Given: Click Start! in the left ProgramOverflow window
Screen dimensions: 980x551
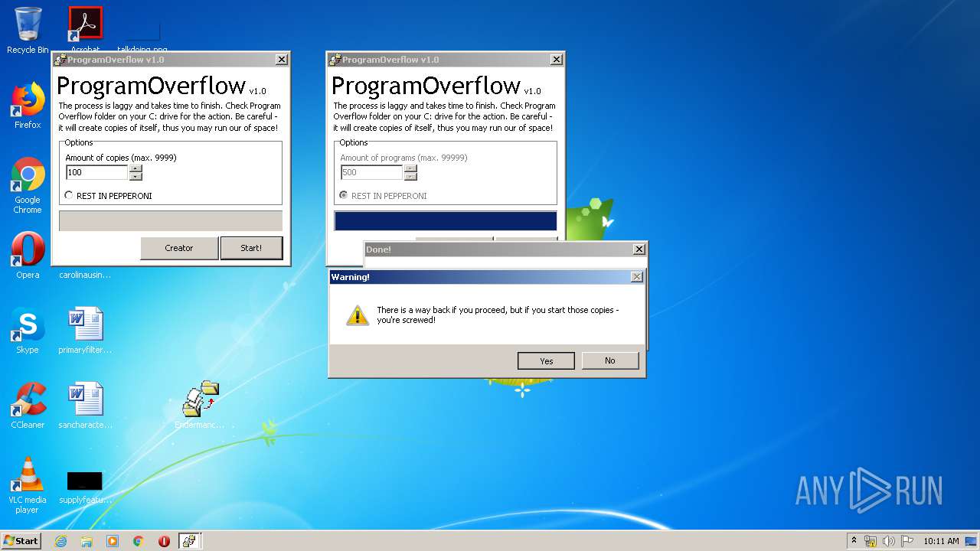Looking at the screenshot, I should click(x=251, y=248).
